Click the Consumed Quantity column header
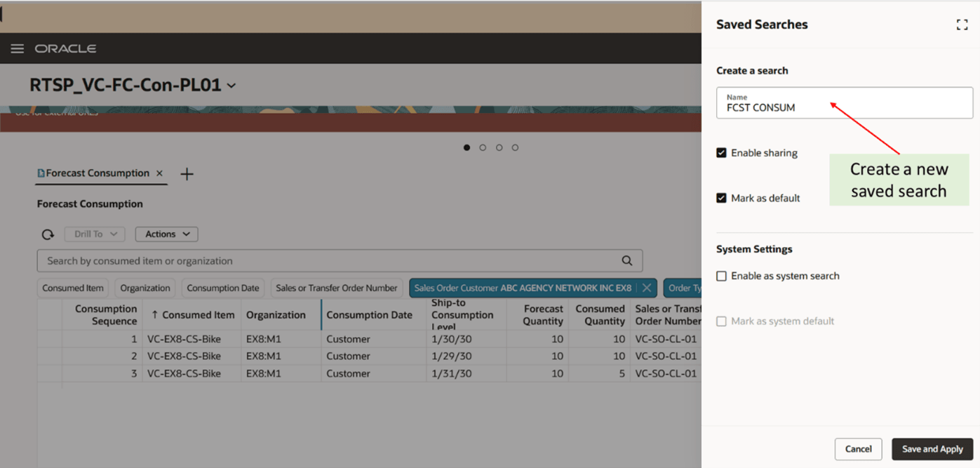980x468 pixels. tap(600, 315)
